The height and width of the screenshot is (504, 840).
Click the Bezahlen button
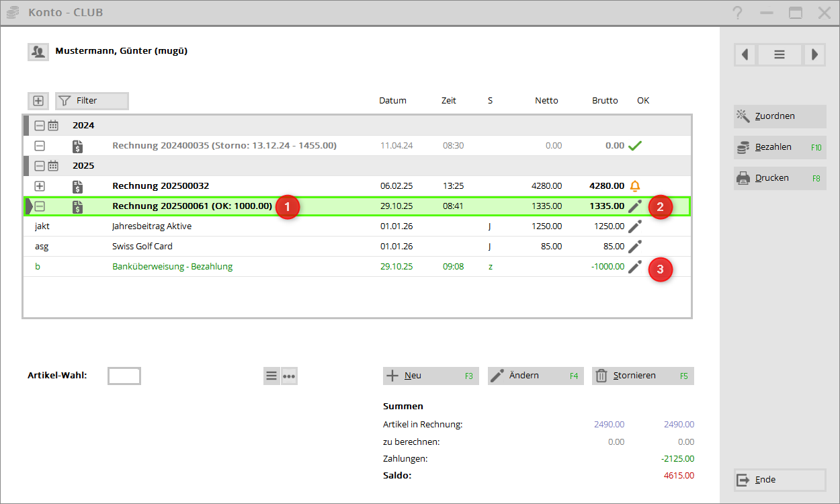pyautogui.click(x=780, y=147)
